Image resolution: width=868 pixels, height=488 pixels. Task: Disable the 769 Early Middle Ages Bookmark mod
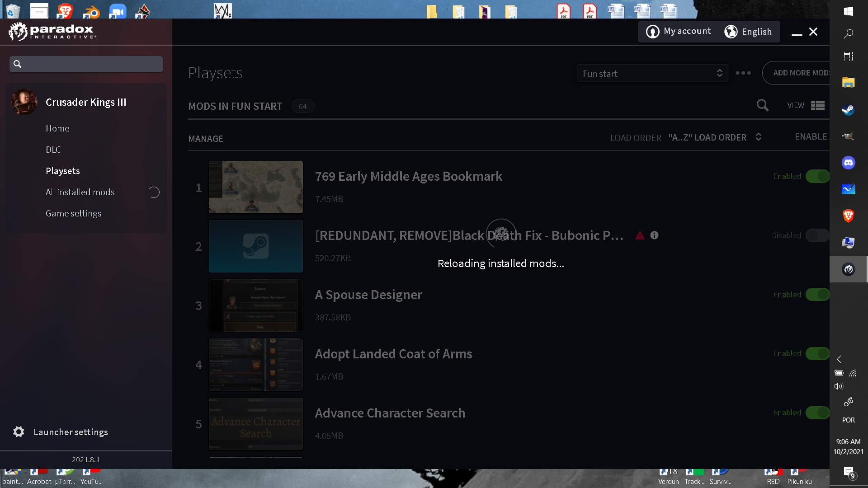pyautogui.click(x=817, y=176)
